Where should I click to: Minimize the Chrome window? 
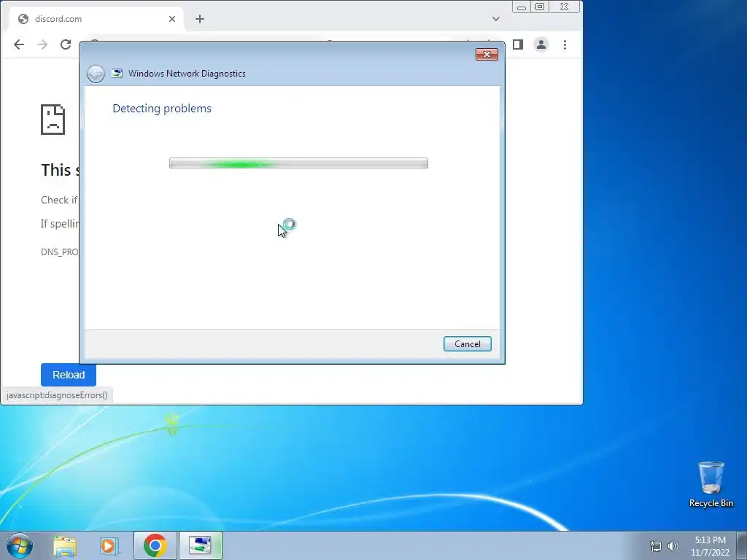point(521,7)
